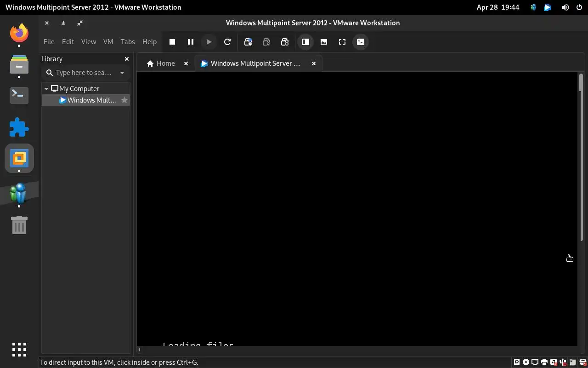Viewport: 588px width, 368px height.
Task: Toggle the favorite star for Windows Mult...
Action: [x=124, y=100]
